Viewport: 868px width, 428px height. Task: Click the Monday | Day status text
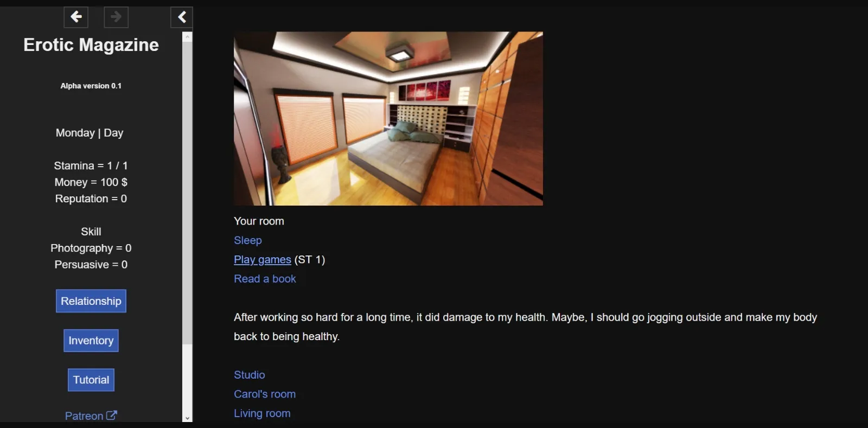point(90,133)
